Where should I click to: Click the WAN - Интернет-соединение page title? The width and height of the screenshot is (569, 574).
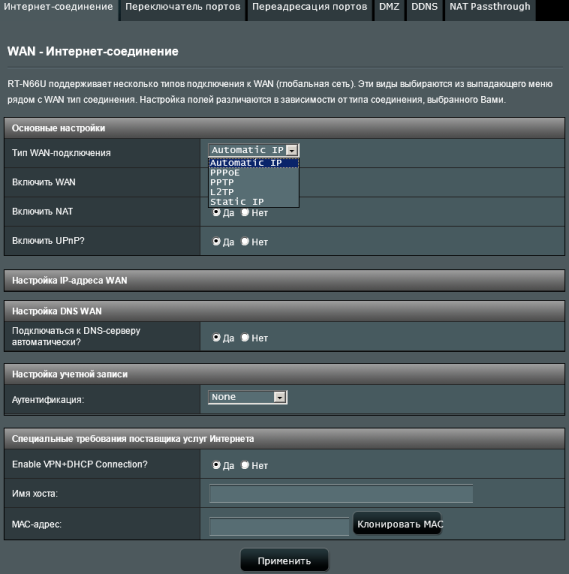pyautogui.click(x=93, y=51)
